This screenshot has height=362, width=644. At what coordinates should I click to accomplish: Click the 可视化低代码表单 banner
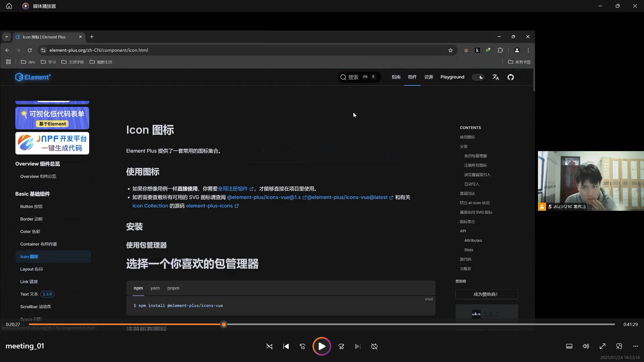pyautogui.click(x=52, y=118)
